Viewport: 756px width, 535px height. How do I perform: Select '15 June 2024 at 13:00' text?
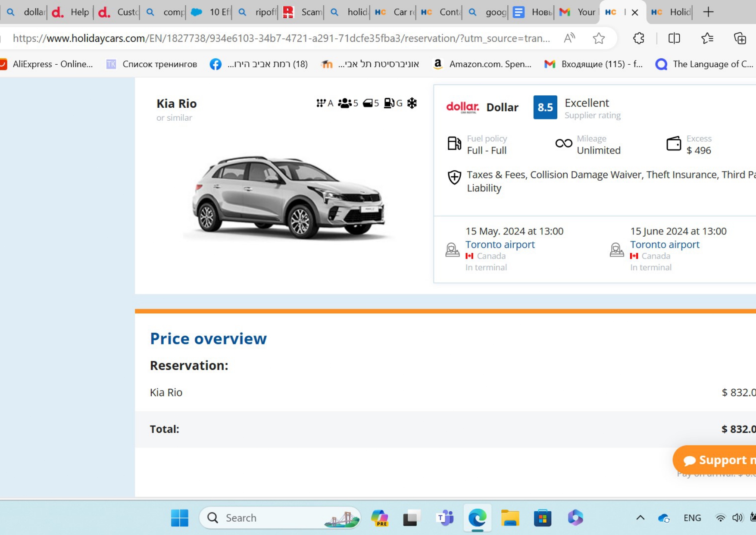pos(678,231)
